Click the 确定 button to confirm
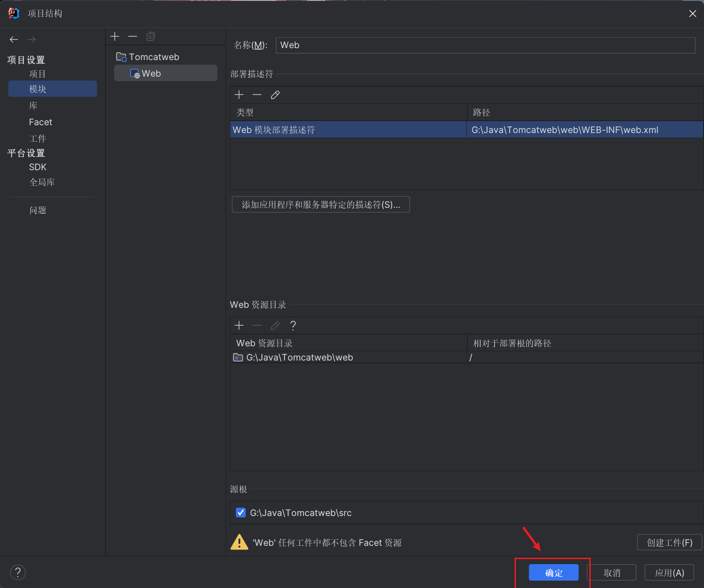The height and width of the screenshot is (588, 704). (554, 573)
